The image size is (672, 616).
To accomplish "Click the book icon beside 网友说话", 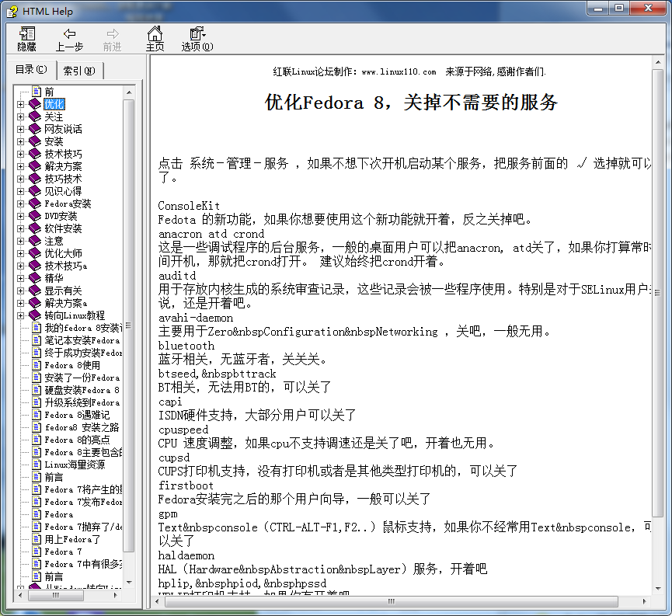I will coord(34,129).
